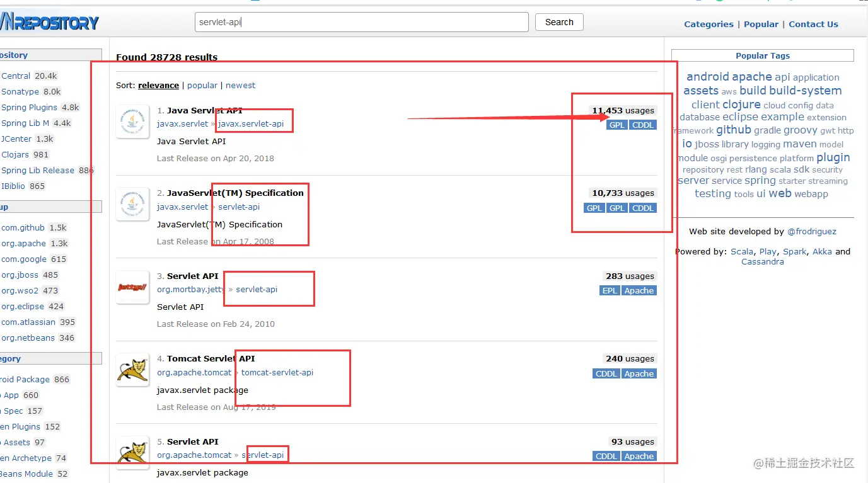Open the Spring Plugins repository link
This screenshot has height=483, width=868.
(29, 107)
